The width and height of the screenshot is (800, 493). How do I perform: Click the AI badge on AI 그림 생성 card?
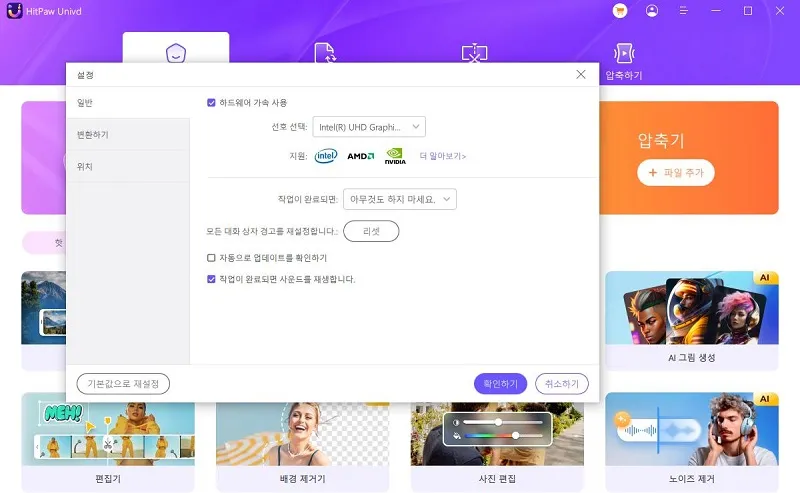[x=765, y=277]
